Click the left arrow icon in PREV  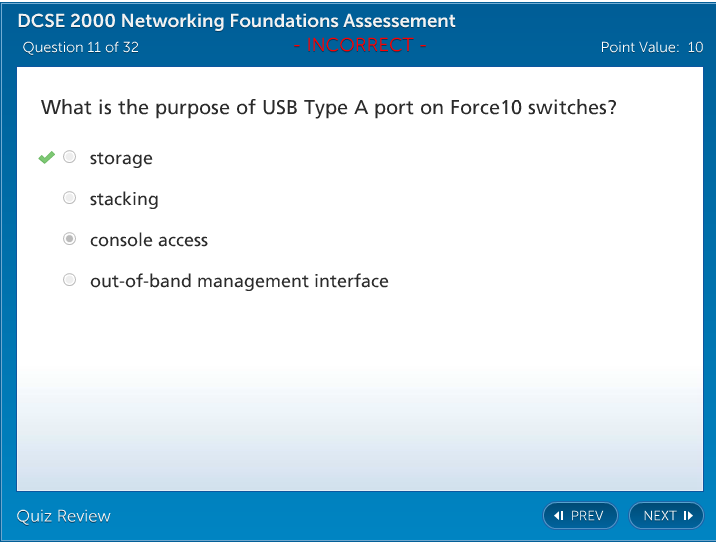tap(559, 516)
